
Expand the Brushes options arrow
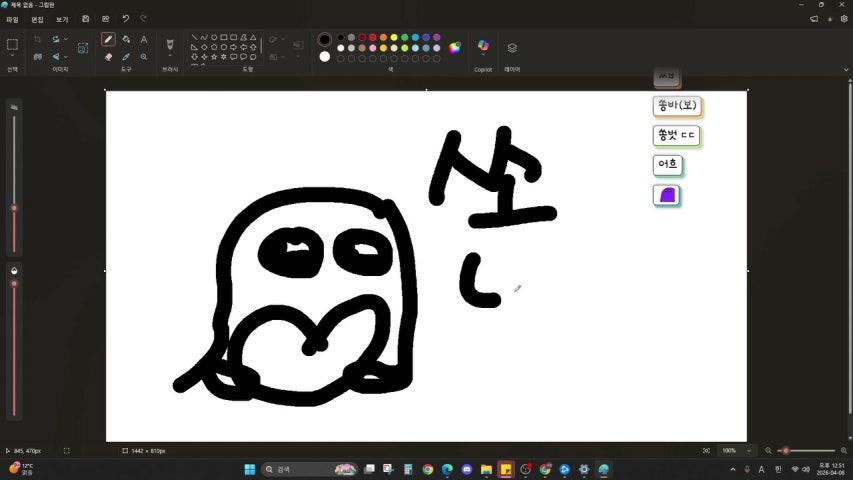coord(170,56)
